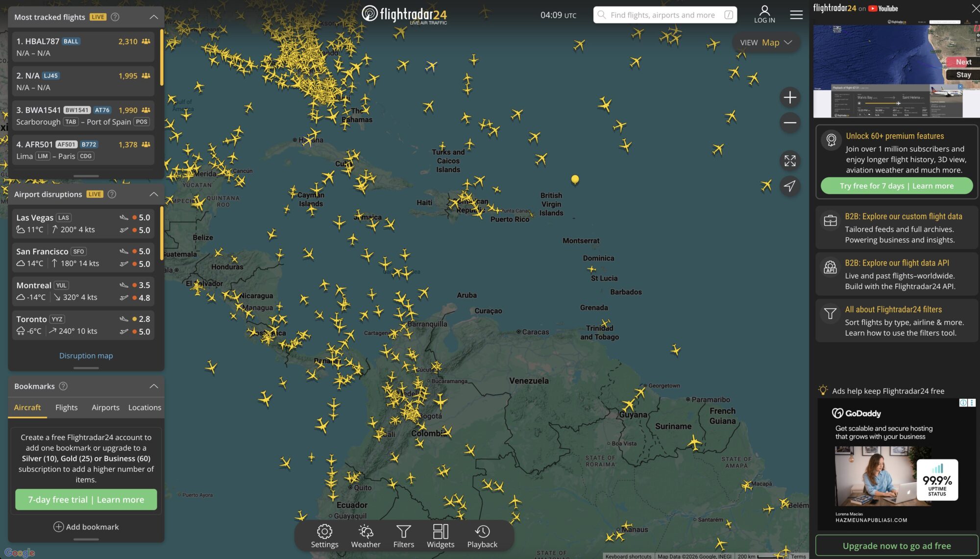
Task: Zoom out the map with minus button
Action: click(x=790, y=122)
